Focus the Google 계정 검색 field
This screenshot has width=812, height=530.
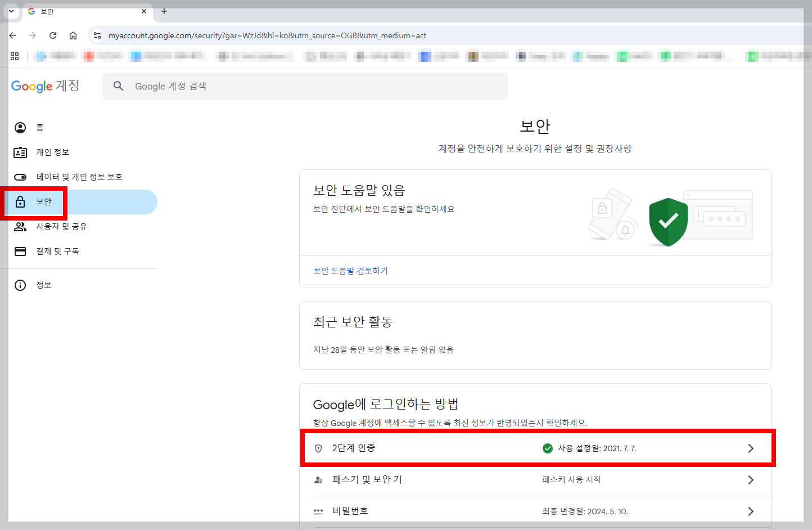pos(305,86)
